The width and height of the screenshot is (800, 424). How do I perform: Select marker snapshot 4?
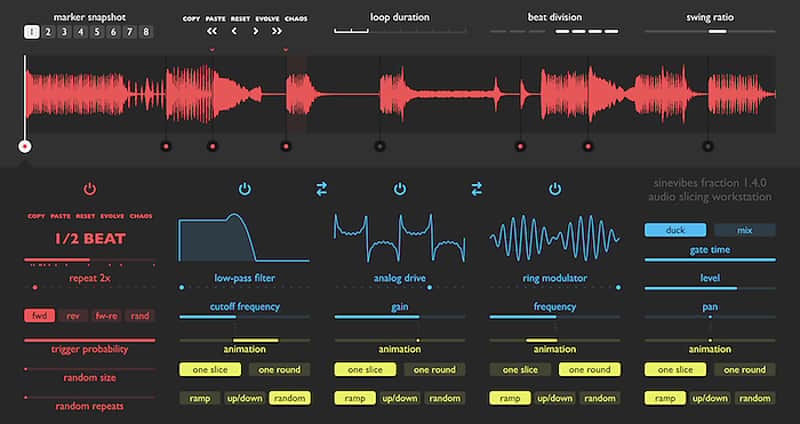point(80,32)
